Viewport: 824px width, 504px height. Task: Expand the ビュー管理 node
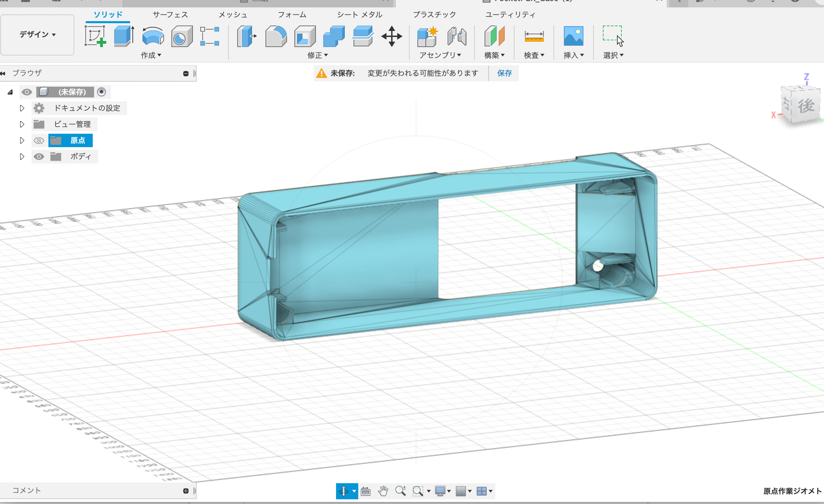tap(22, 124)
